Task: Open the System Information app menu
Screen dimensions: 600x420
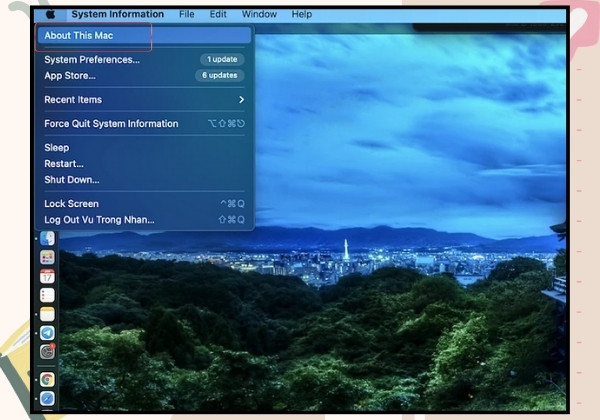Action: (117, 15)
